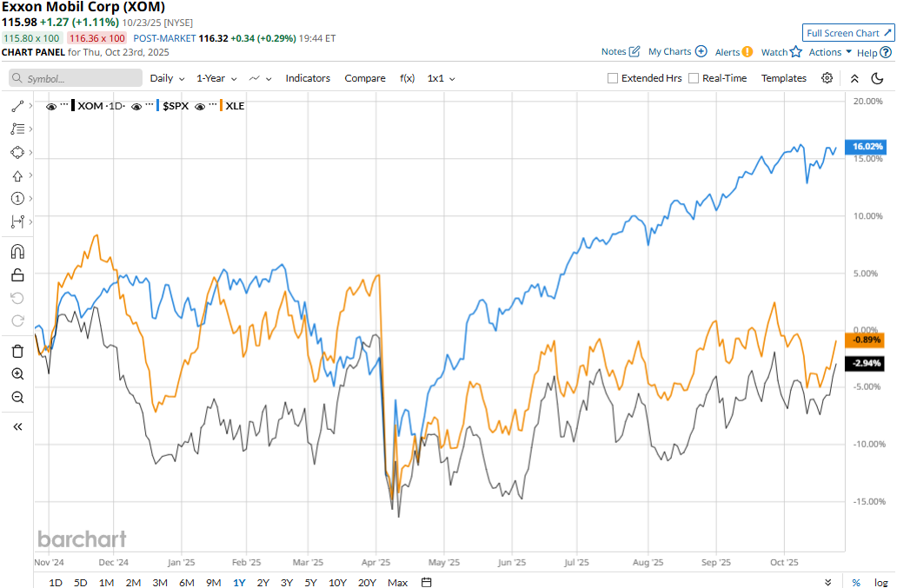This screenshot has width=897, height=588.
Task: Expand the Actions dropdown menu
Action: [830, 52]
